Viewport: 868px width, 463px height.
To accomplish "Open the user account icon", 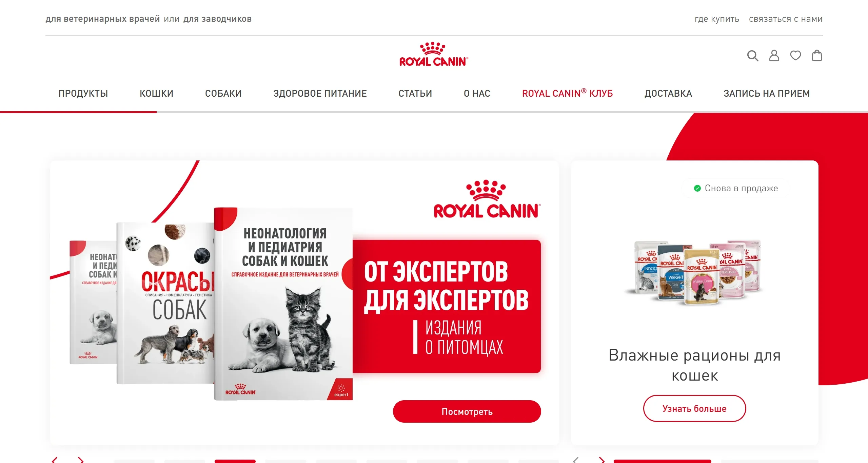I will point(774,56).
